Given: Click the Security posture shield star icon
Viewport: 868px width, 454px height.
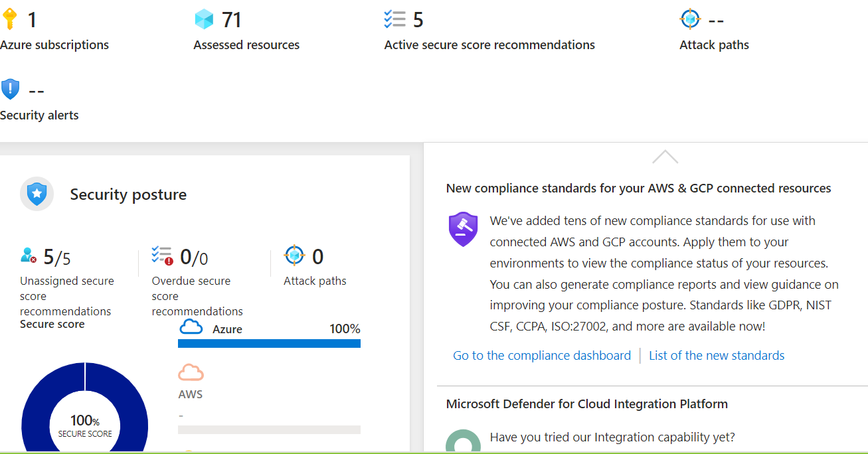Looking at the screenshot, I should click(x=37, y=194).
